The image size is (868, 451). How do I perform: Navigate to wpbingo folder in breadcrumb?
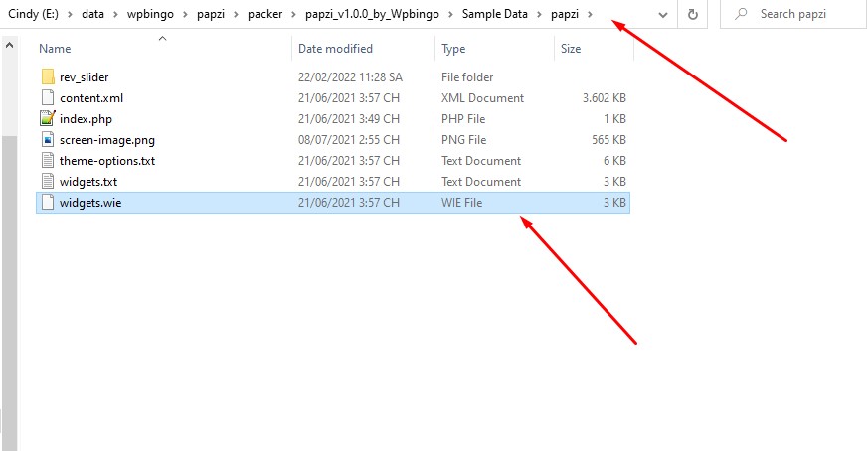150,14
